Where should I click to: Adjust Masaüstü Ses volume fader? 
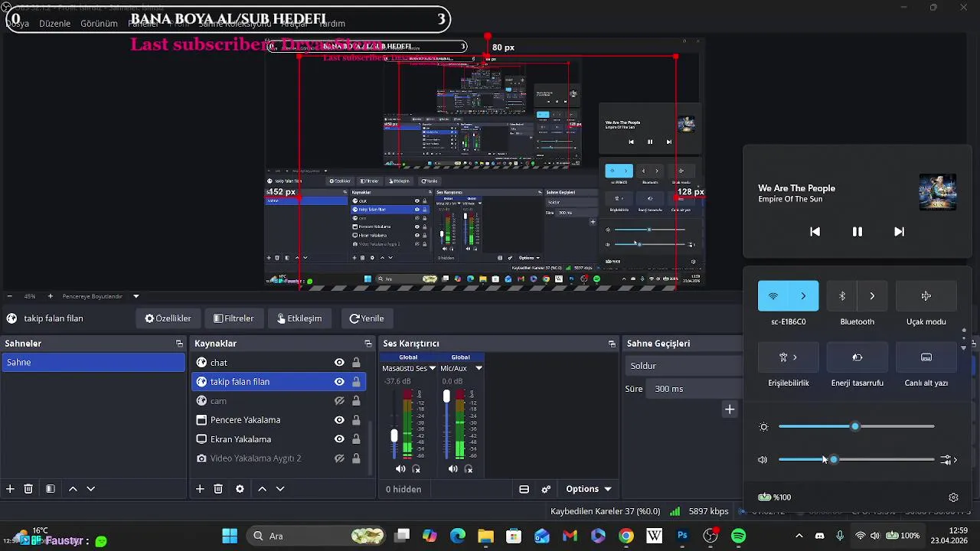[x=394, y=435]
